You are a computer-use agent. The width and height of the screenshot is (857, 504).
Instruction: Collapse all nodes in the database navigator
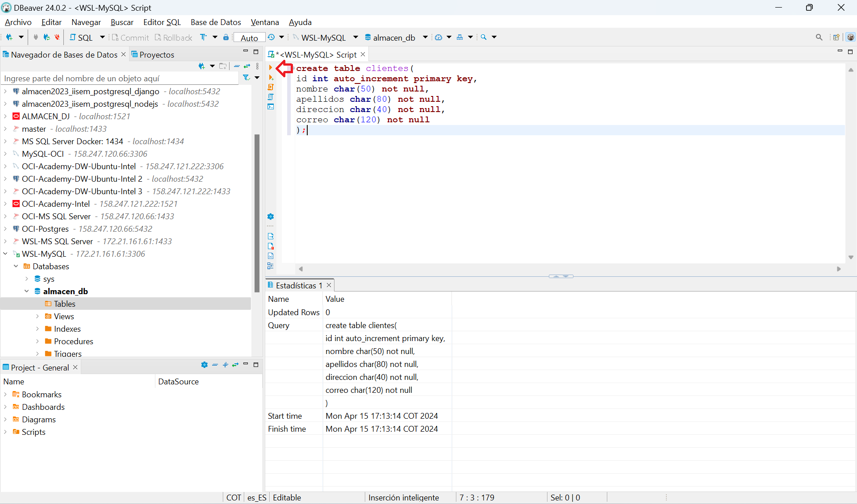click(x=237, y=66)
